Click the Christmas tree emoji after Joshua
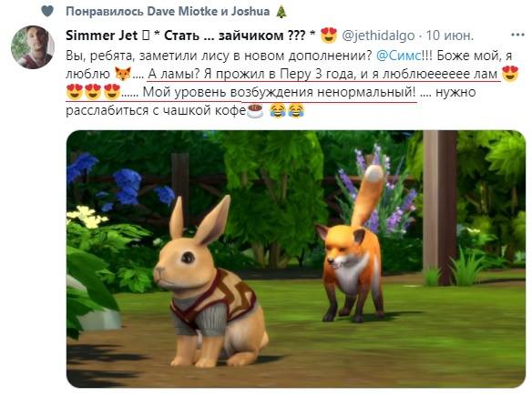 coord(281,12)
